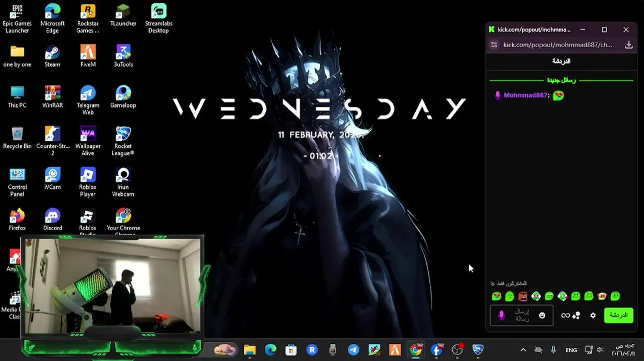Screen dimensions: 644x361
Task: Open the Facebook app on the taskbar
Action: click(x=437, y=349)
